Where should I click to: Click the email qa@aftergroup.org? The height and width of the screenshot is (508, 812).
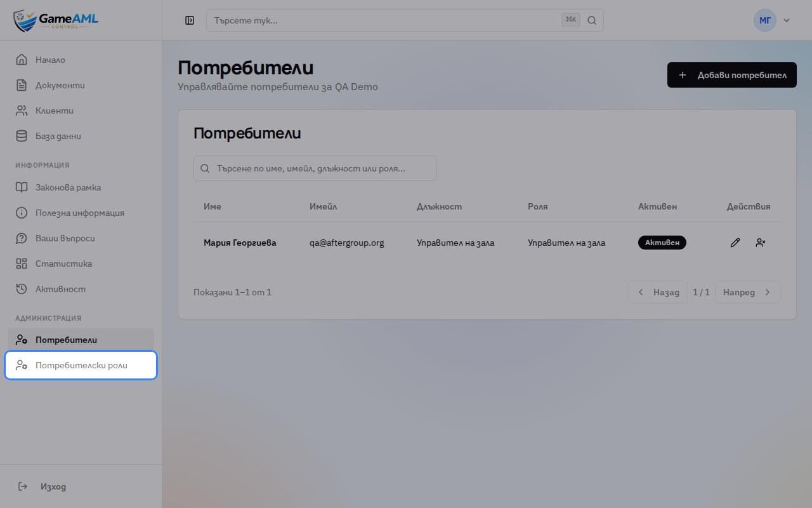(347, 243)
